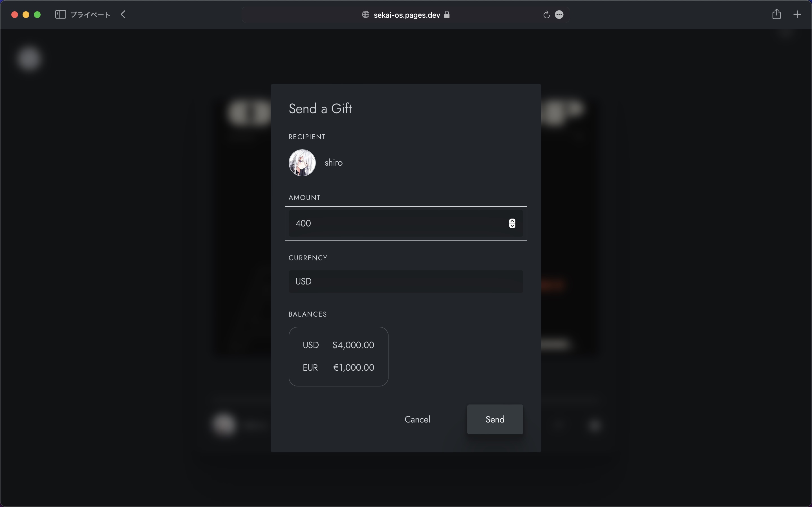Open the Currency USD dropdown
The image size is (812, 507).
pyautogui.click(x=405, y=281)
